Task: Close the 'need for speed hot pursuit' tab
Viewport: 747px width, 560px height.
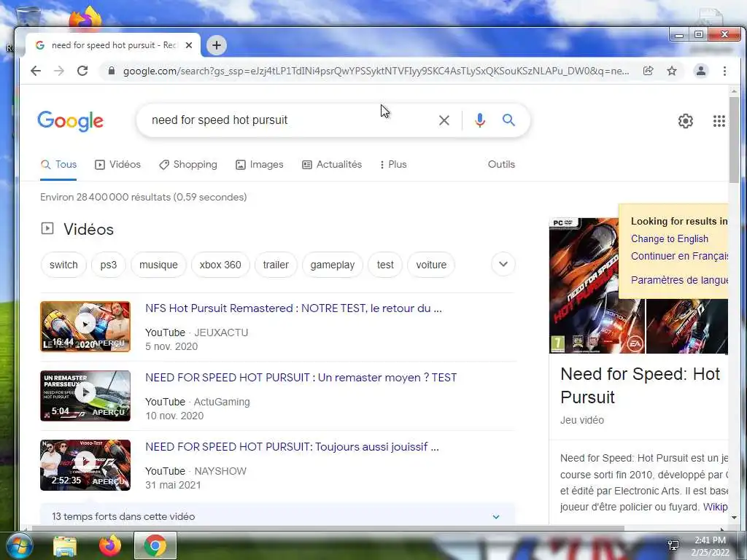Action: [189, 45]
